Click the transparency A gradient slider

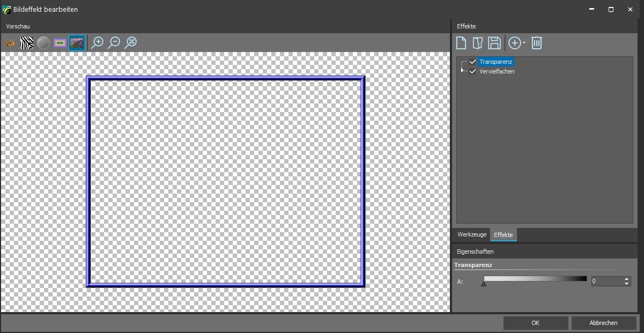[535, 279]
